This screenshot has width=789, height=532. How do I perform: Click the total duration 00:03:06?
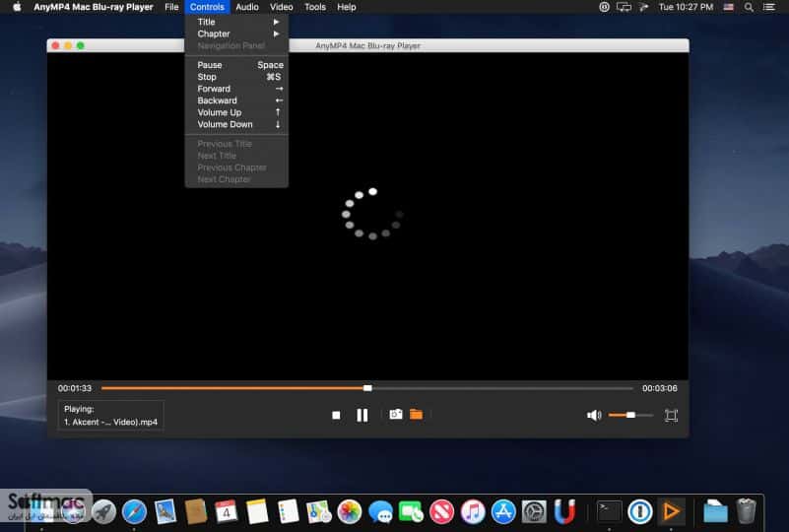click(x=659, y=388)
